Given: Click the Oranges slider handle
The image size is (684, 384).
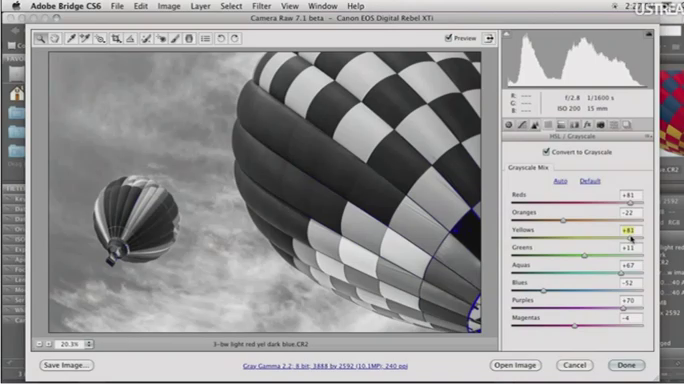Looking at the screenshot, I should click(x=563, y=220).
